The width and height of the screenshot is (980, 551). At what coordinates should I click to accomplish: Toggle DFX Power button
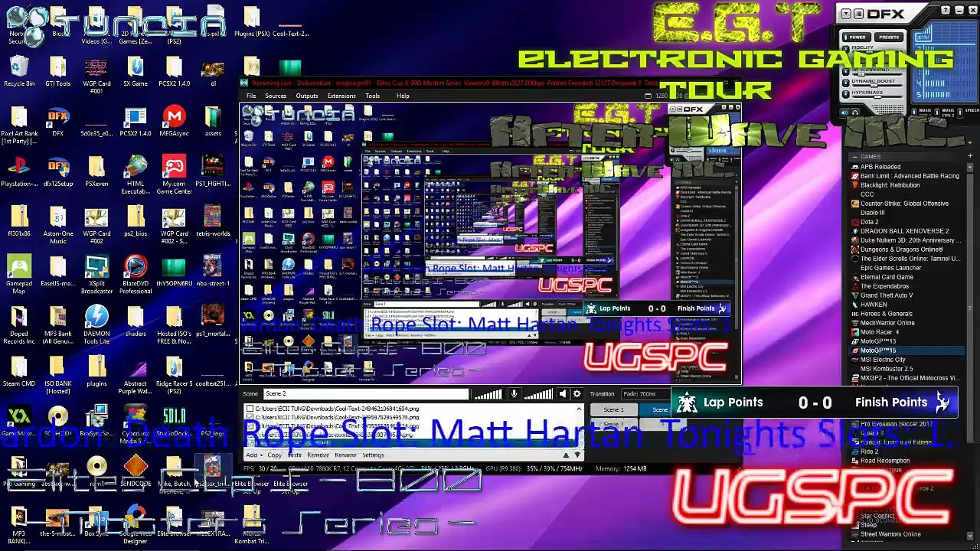(857, 37)
